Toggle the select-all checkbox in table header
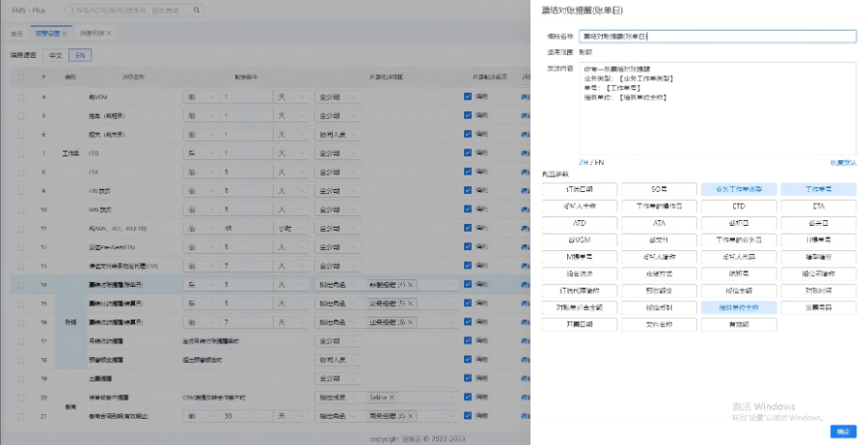 21,76
